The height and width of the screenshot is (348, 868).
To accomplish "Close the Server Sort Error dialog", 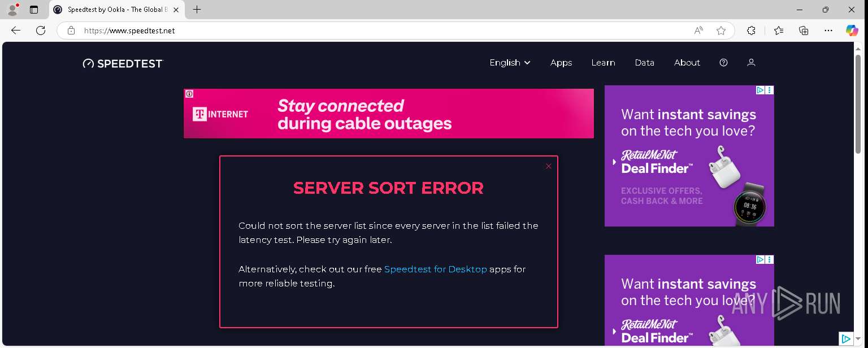I will [x=548, y=166].
